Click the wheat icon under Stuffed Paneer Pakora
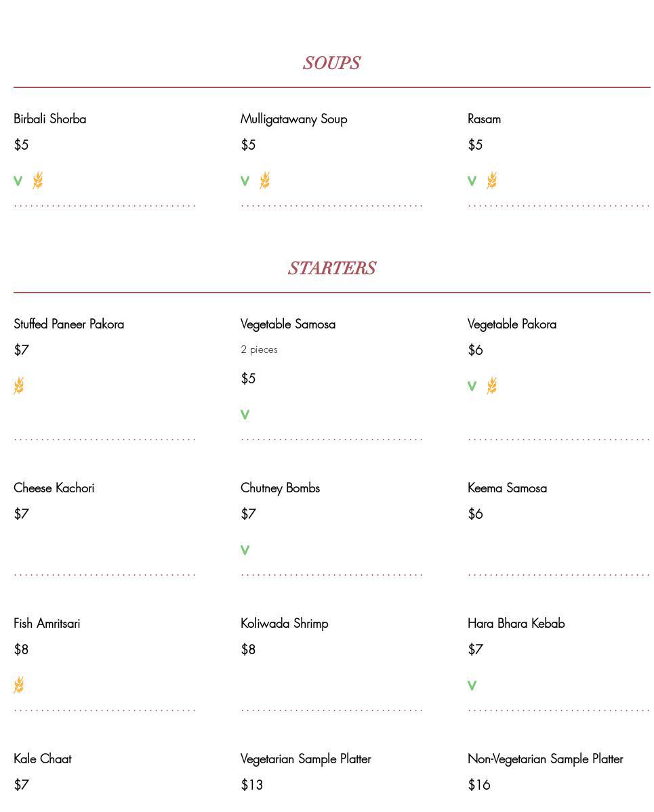The height and width of the screenshot is (812, 654). [x=19, y=386]
